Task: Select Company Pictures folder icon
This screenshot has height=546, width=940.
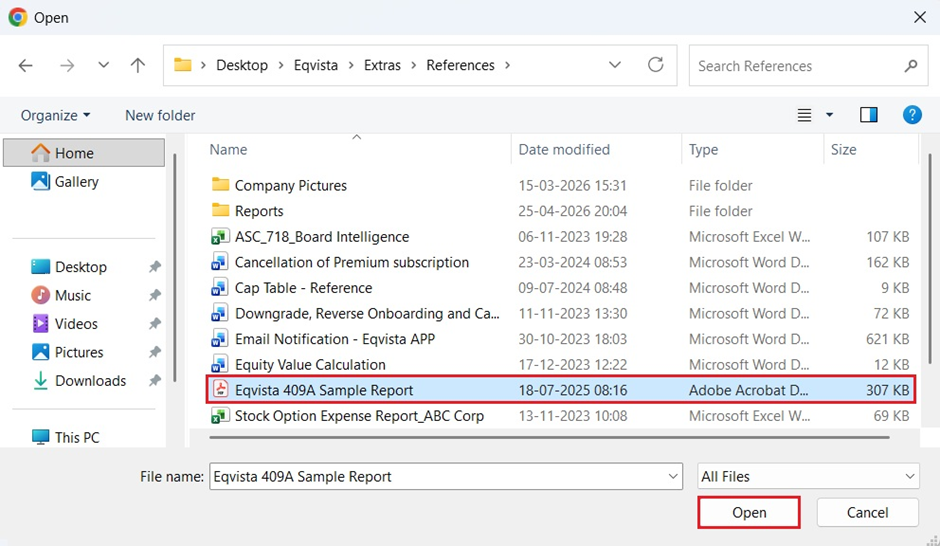Action: 220,185
